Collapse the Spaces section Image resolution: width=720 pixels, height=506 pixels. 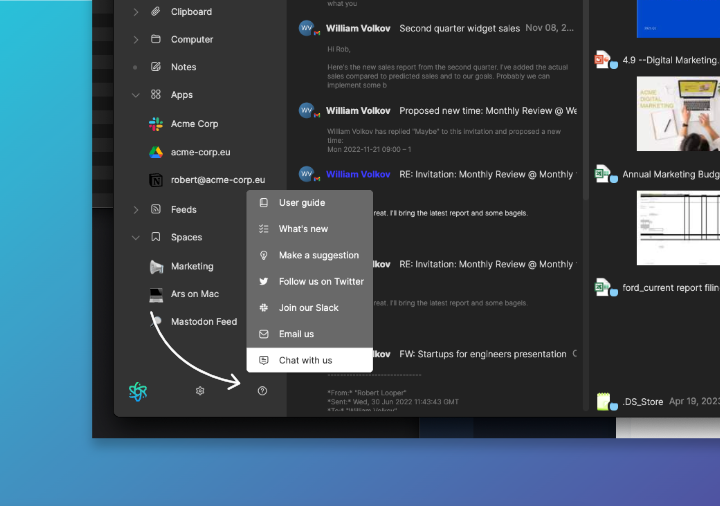click(x=136, y=238)
